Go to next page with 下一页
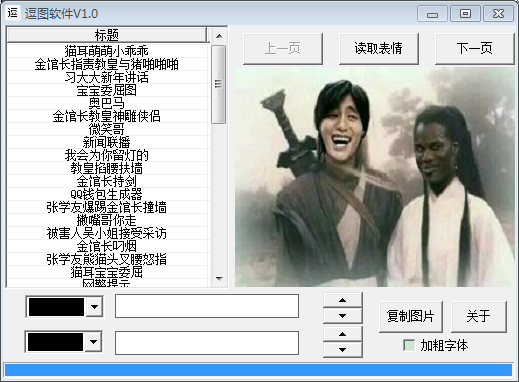This screenshot has height=382, width=519. [475, 49]
